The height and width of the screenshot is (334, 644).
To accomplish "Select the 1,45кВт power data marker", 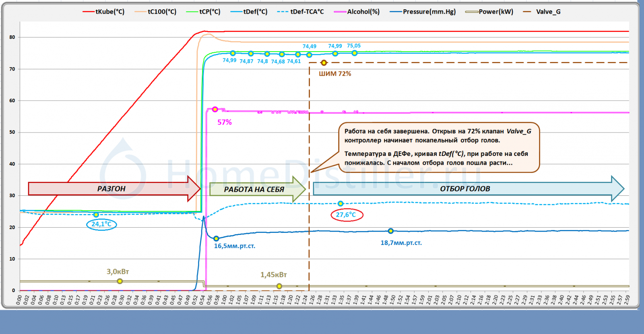I will 279,286.
